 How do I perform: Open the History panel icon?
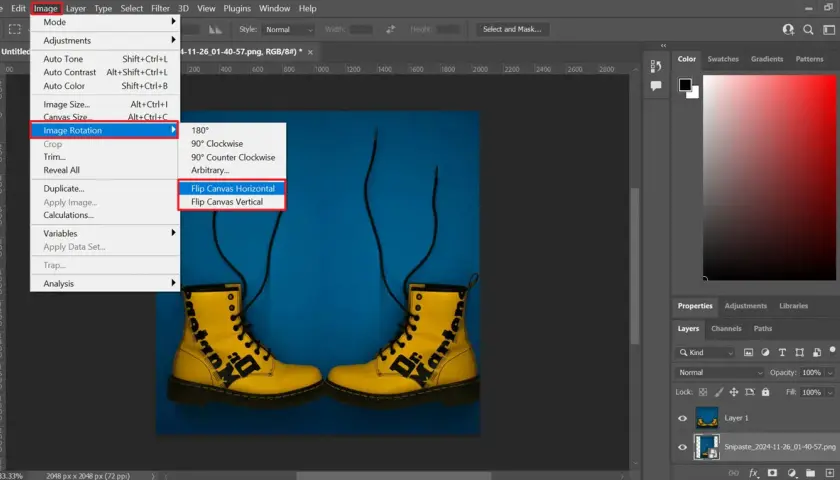pos(656,66)
